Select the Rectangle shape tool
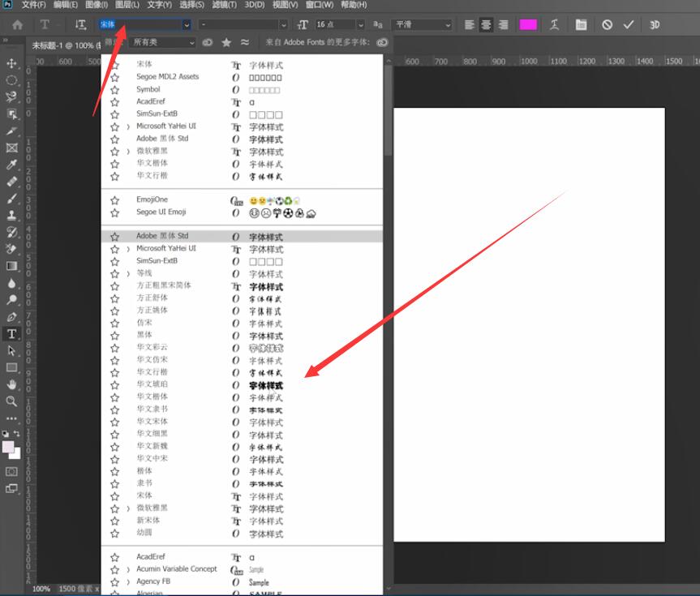The width and height of the screenshot is (700, 596). (11, 367)
